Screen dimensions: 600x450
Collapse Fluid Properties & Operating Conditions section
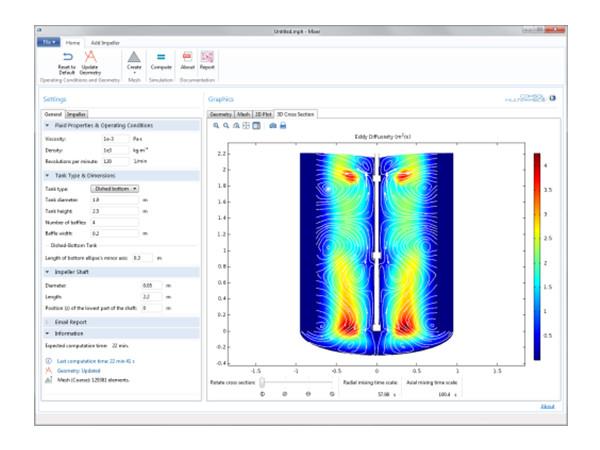47,125
